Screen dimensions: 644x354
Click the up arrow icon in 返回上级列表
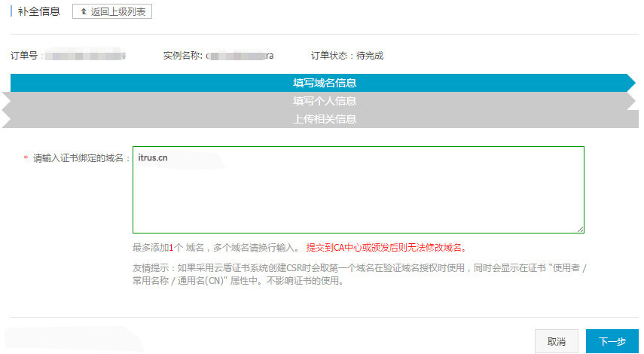(83, 12)
